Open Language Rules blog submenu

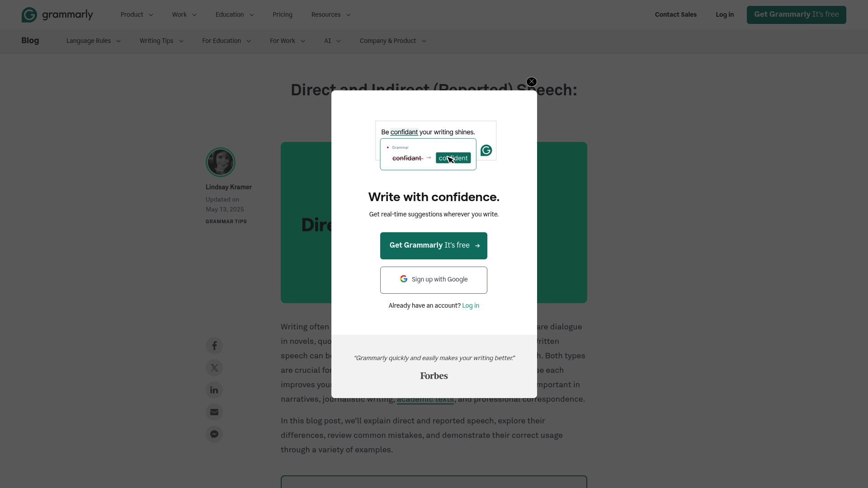93,41
